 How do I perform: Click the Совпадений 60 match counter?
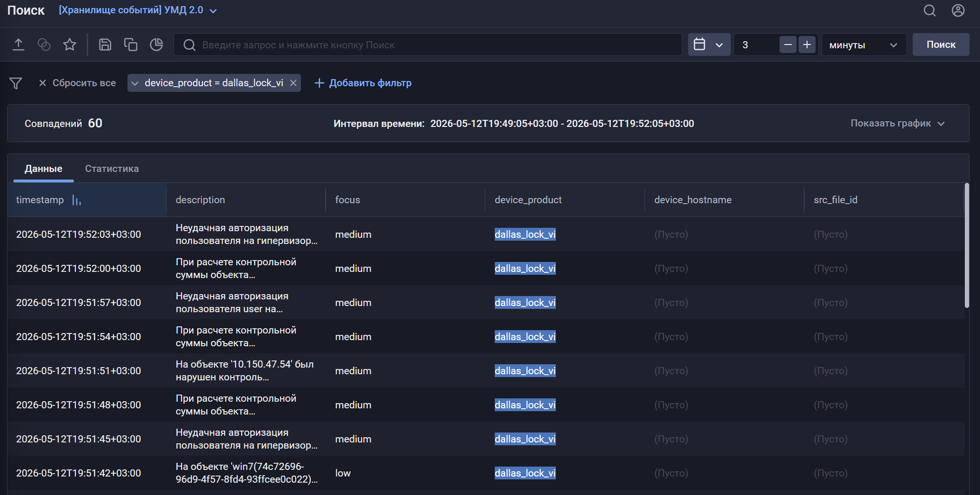tap(64, 123)
